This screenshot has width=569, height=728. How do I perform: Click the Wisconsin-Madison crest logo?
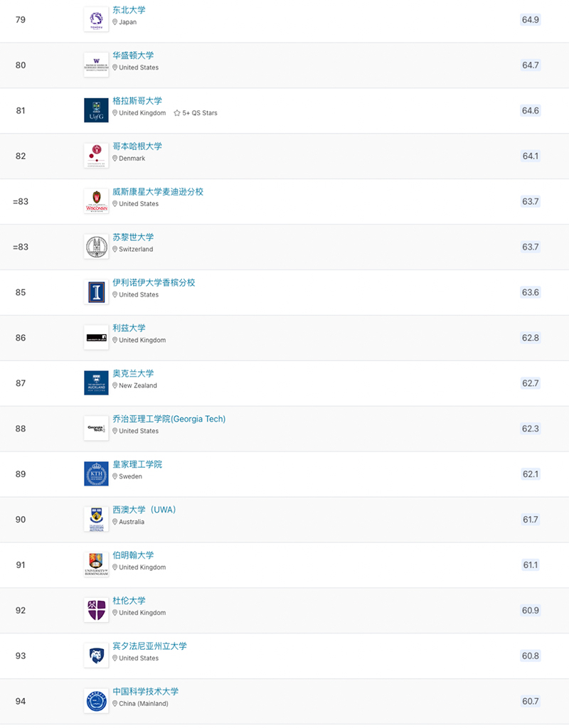click(96, 201)
